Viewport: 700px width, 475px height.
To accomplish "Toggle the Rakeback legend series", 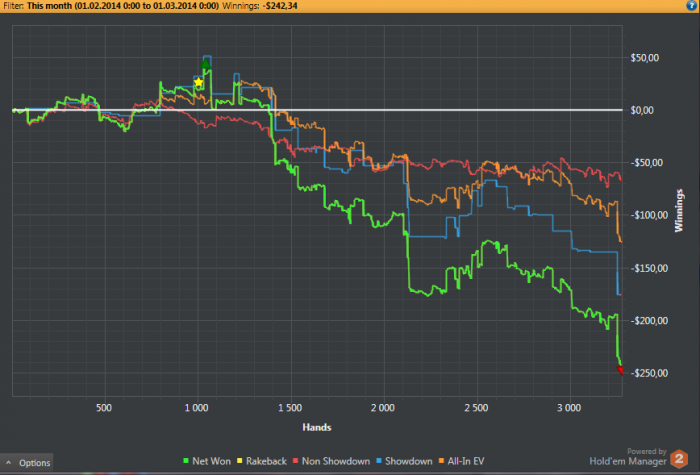I will pyautogui.click(x=262, y=461).
